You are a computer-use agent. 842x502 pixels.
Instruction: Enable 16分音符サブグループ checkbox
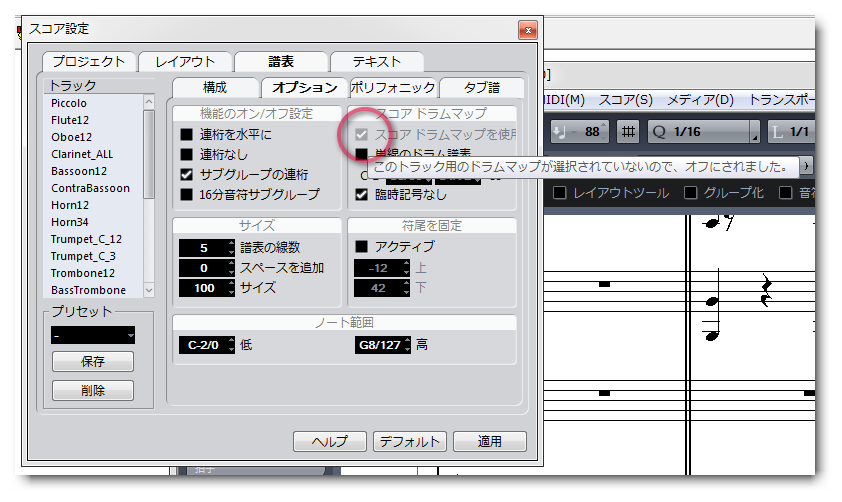(186, 194)
